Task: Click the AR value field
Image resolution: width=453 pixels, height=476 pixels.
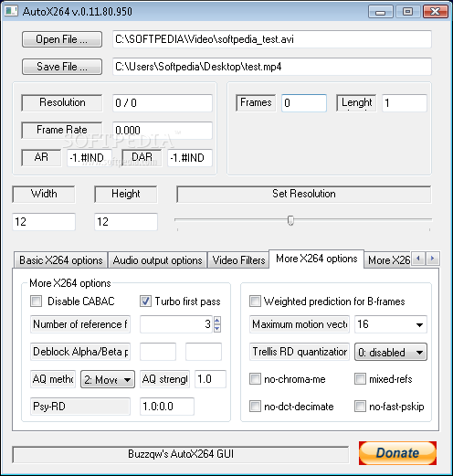Action: coord(90,158)
